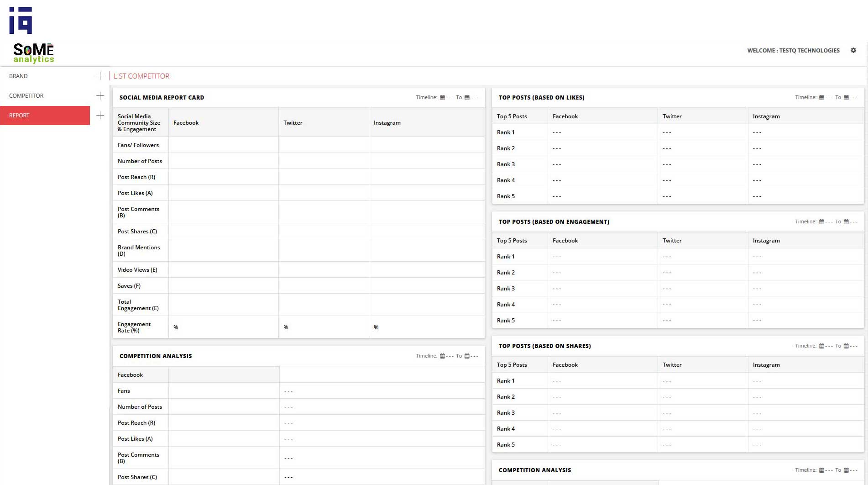Click the Fans row in Competition Analysis
Viewport: 868px width, 485px height.
299,390
